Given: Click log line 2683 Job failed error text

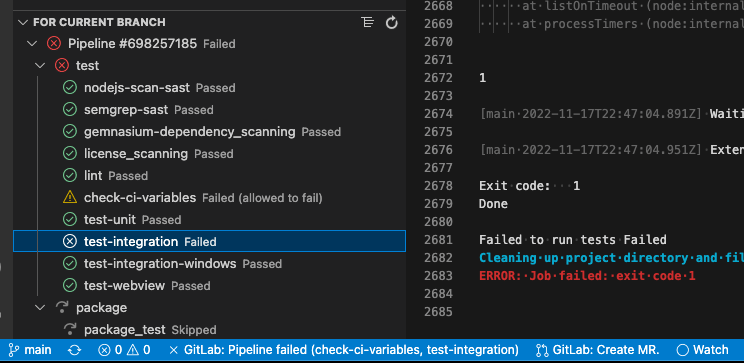Looking at the screenshot, I should 587,276.
